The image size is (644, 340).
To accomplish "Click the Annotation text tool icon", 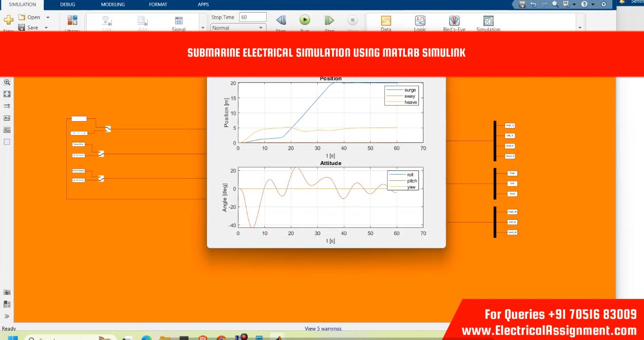I will (x=7, y=118).
